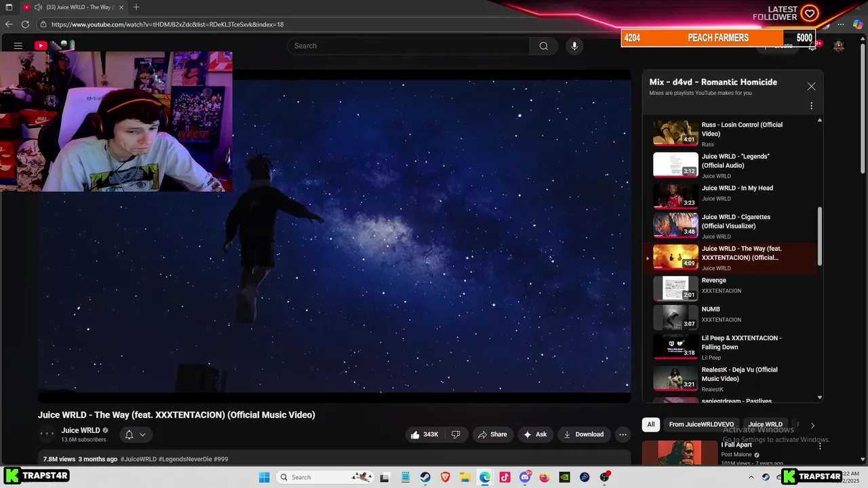Open TikTok from the taskbar
The height and width of the screenshot is (488, 868).
[x=505, y=477]
